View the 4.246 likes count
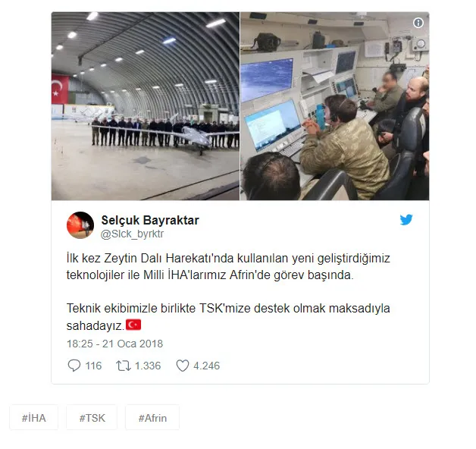This screenshot has width=476, height=449. click(206, 366)
